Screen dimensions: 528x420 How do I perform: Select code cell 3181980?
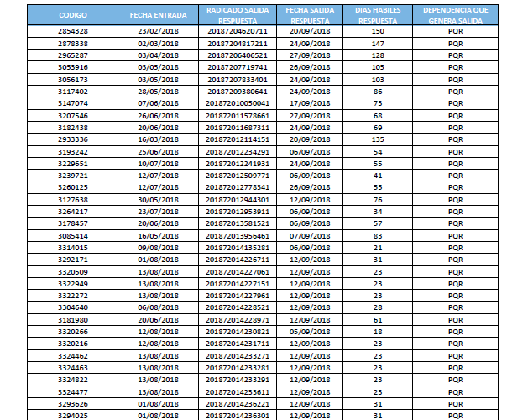73,320
